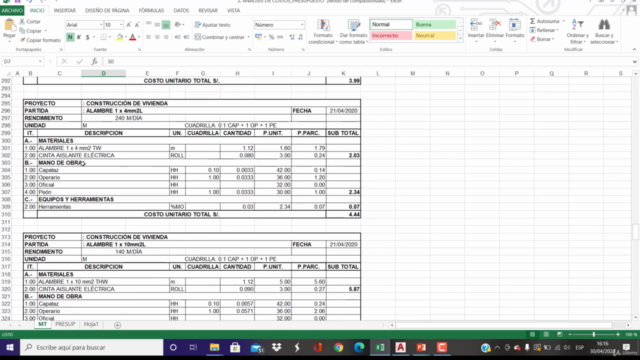Click Copiar formato paintbrush
This screenshot has height=360, width=640.
[40, 40]
